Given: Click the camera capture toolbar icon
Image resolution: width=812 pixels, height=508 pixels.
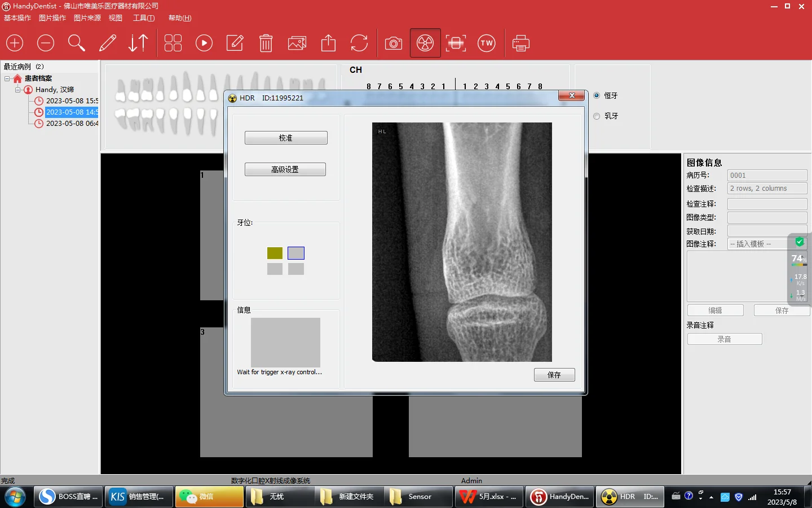Looking at the screenshot, I should pyautogui.click(x=394, y=43).
